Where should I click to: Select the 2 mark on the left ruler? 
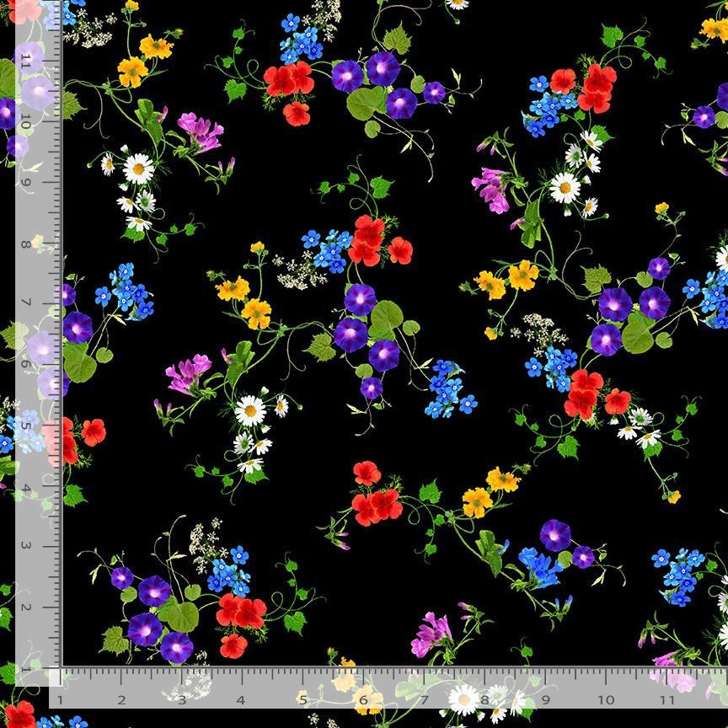coord(27,608)
